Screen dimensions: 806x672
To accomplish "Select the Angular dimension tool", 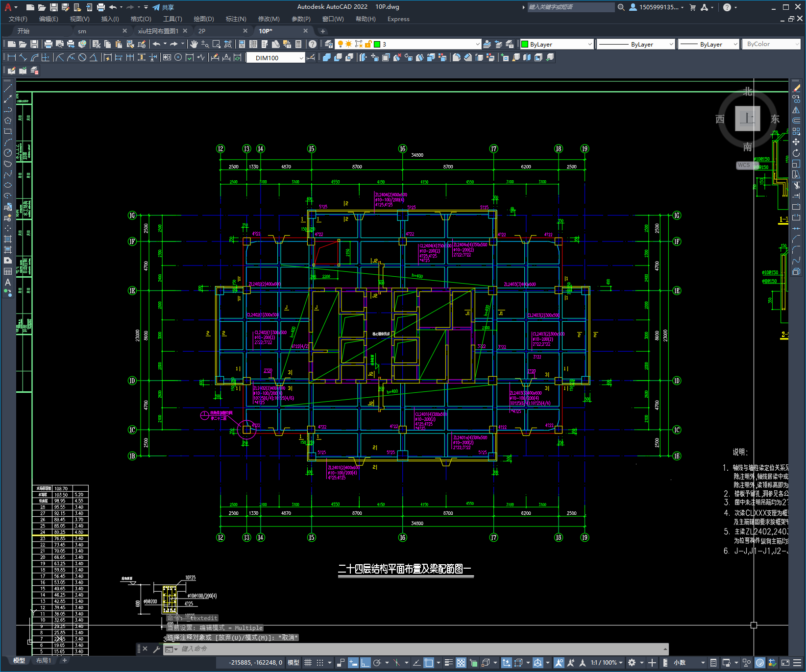I will pos(93,57).
